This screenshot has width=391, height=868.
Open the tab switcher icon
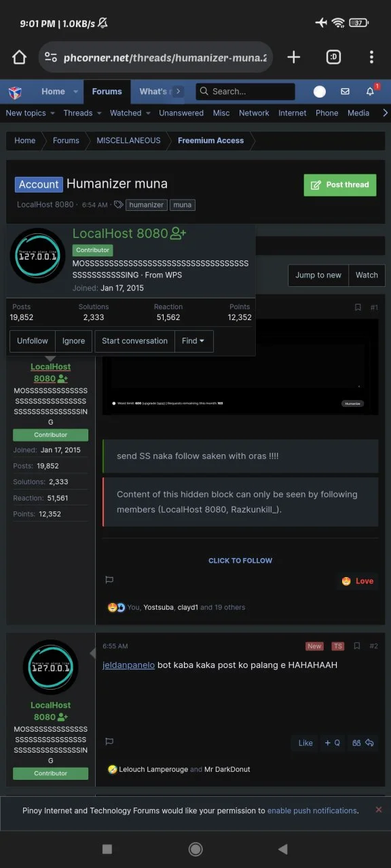tap(333, 57)
